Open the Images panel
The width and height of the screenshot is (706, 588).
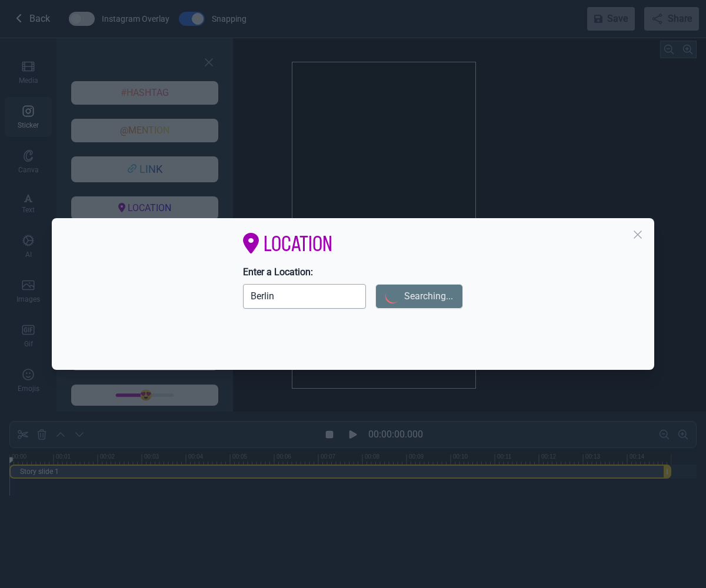click(x=28, y=290)
